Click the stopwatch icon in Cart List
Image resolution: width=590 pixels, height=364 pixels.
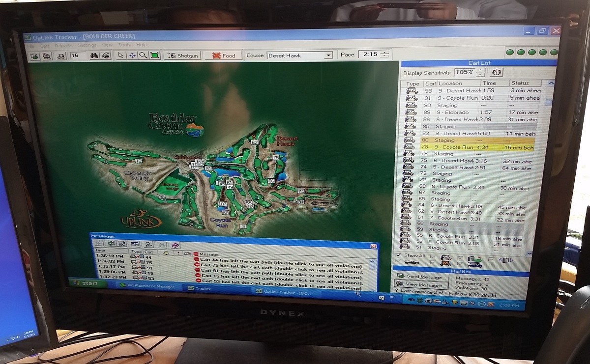coord(497,72)
